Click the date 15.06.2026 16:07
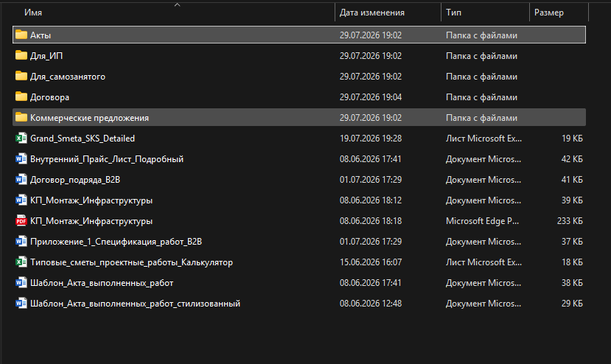This screenshot has height=364, width=611. coord(371,262)
